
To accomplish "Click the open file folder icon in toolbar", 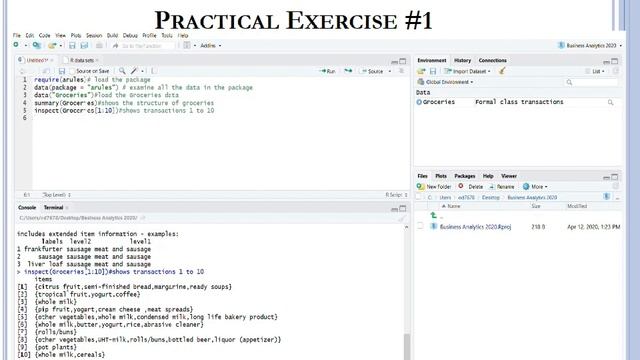I will pyautogui.click(x=52, y=45).
